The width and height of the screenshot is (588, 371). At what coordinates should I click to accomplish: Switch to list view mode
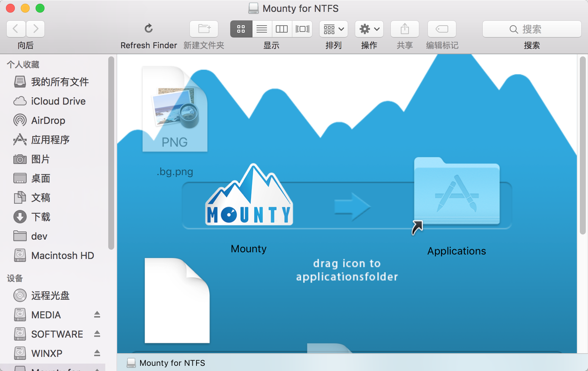click(x=262, y=29)
